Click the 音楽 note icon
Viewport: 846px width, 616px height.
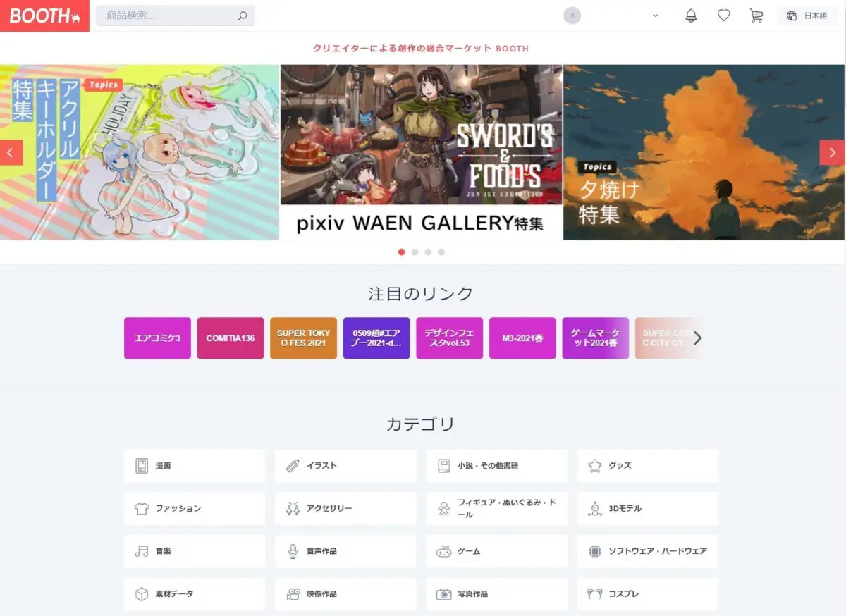coord(142,551)
